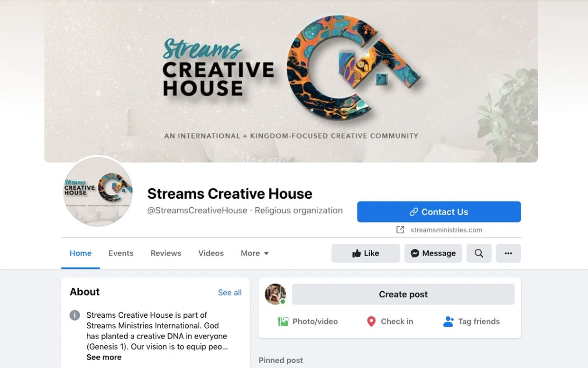Expand the More dropdown tab
This screenshot has width=588, height=368.
[255, 253]
